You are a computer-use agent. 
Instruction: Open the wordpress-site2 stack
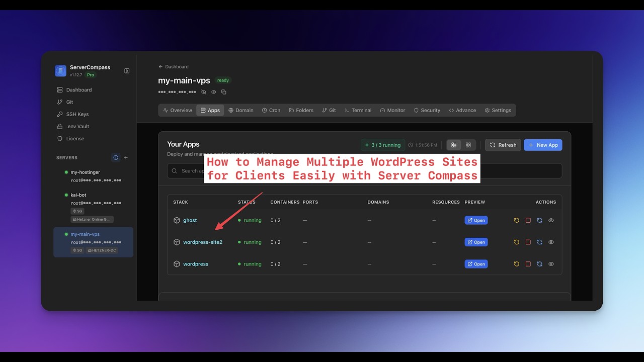click(x=203, y=242)
